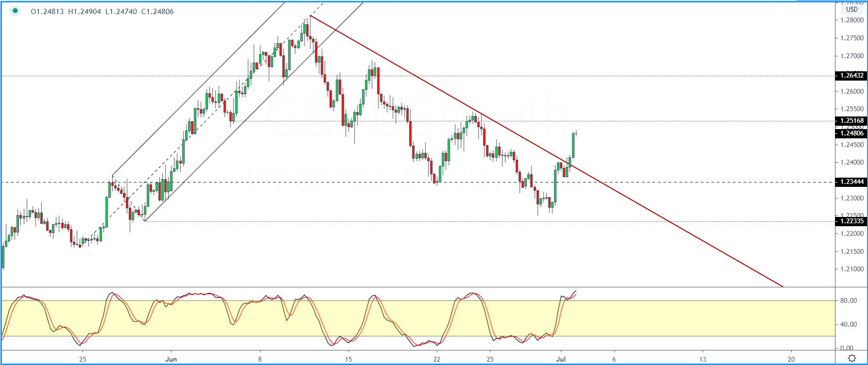The width and height of the screenshot is (868, 365).
Task: Click the 1.27000 price axis tick
Action: click(x=852, y=56)
